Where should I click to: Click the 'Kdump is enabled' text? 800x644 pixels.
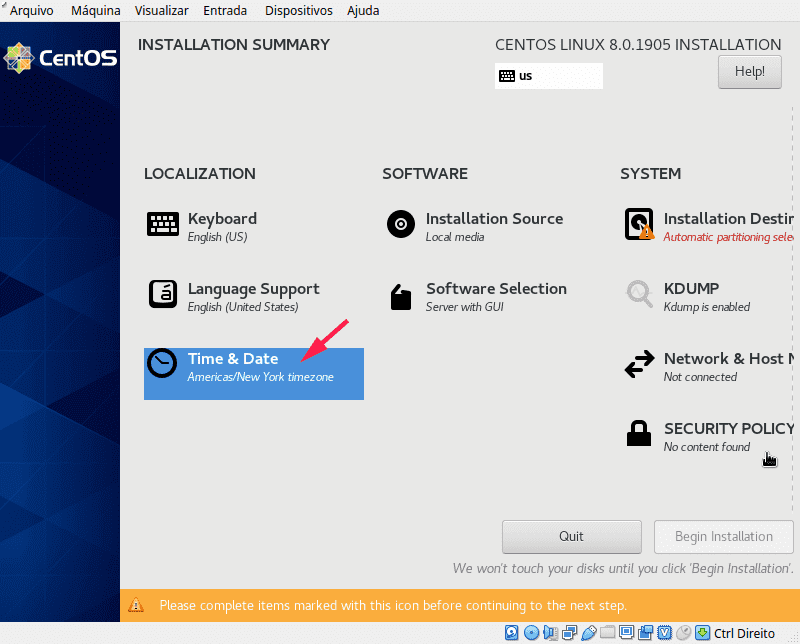(707, 307)
